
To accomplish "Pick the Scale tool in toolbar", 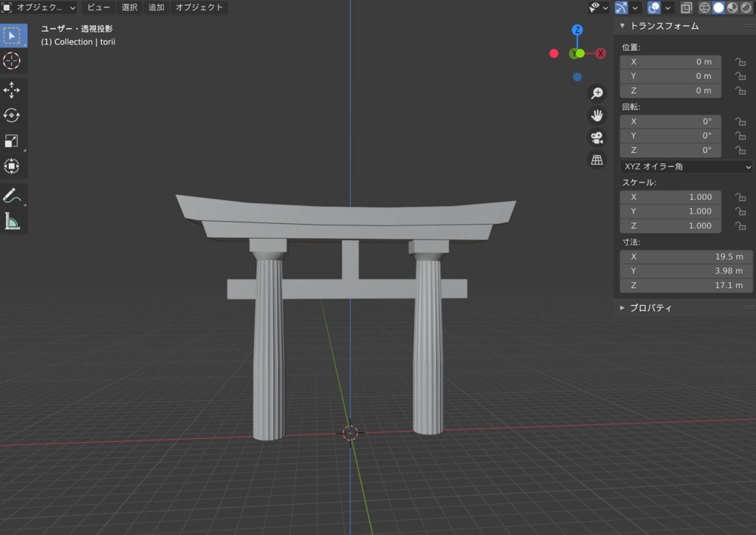I will pos(12,141).
